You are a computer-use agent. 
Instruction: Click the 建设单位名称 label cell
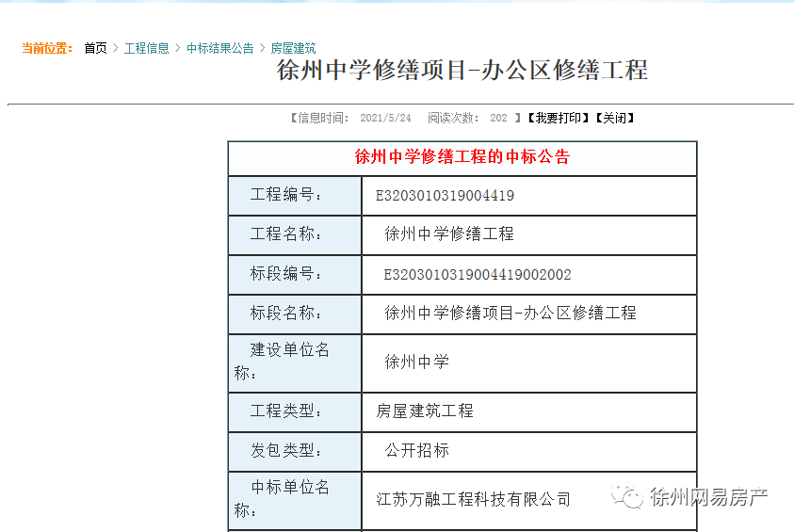(x=295, y=363)
